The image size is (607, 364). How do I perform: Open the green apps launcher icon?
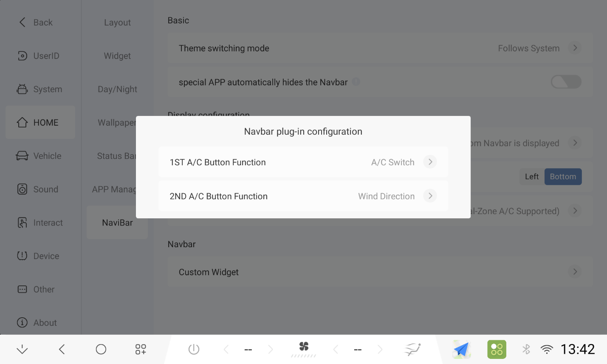(x=497, y=349)
